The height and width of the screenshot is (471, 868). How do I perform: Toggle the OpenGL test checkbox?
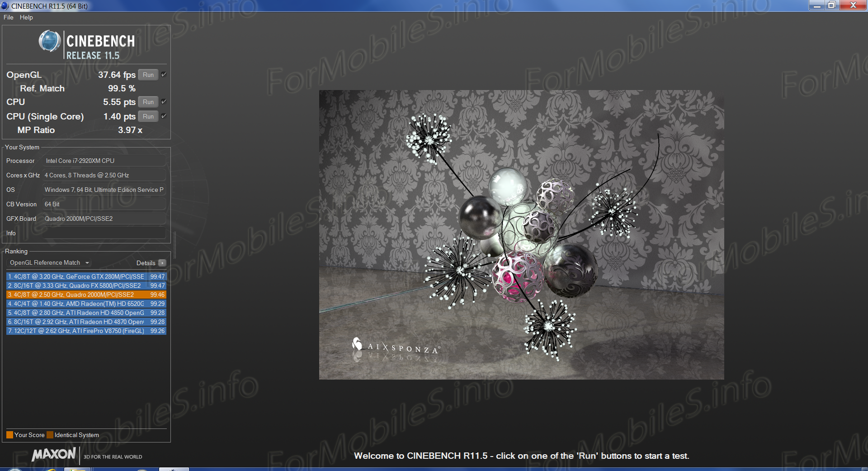click(164, 75)
